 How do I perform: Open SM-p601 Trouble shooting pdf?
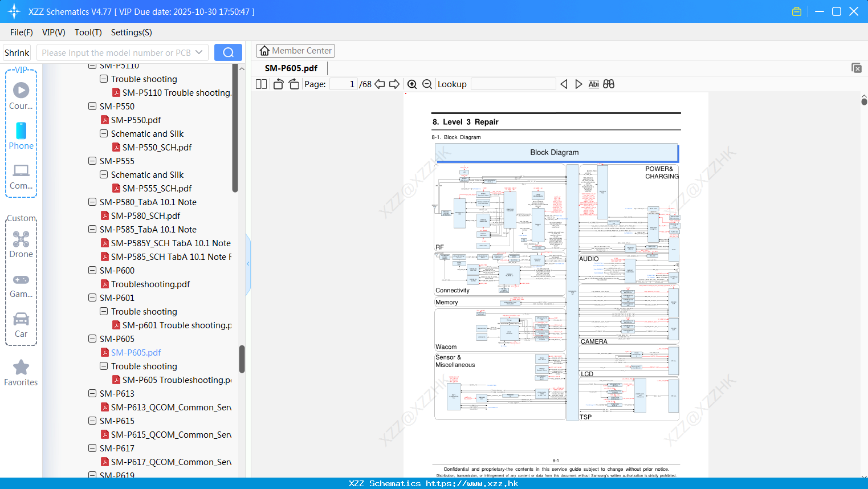pos(172,325)
